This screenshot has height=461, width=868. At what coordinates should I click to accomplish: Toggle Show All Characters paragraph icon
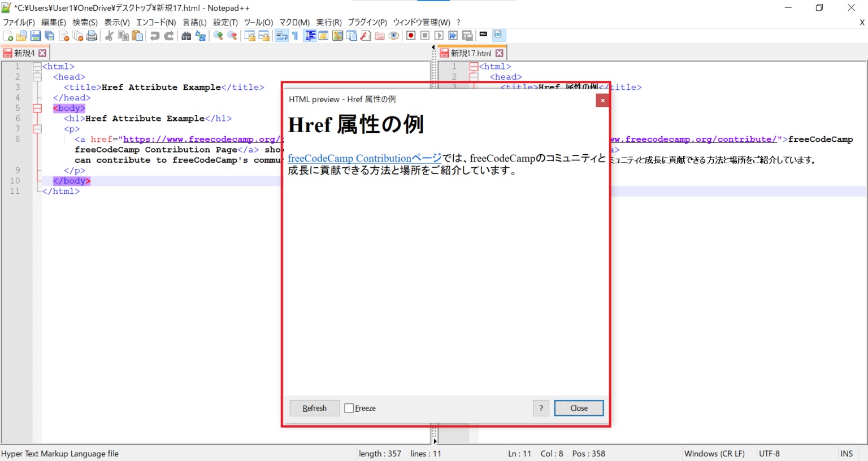click(294, 36)
